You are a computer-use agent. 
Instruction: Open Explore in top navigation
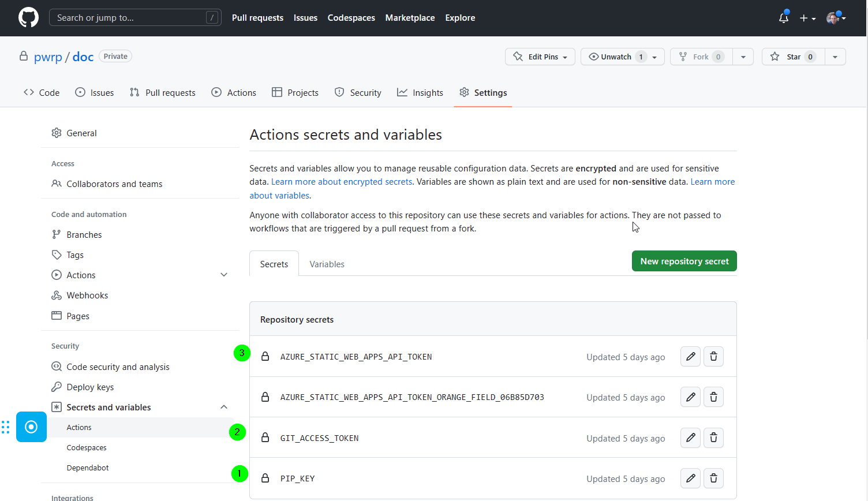460,18
